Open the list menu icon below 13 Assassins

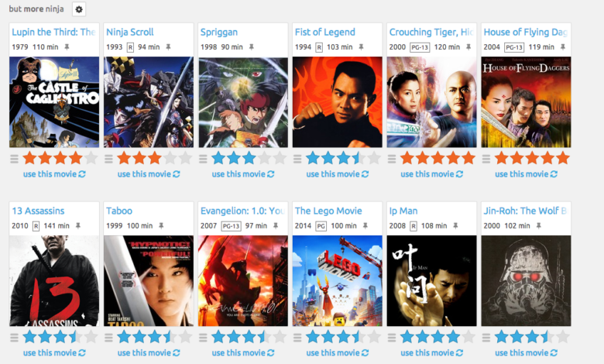14,338
